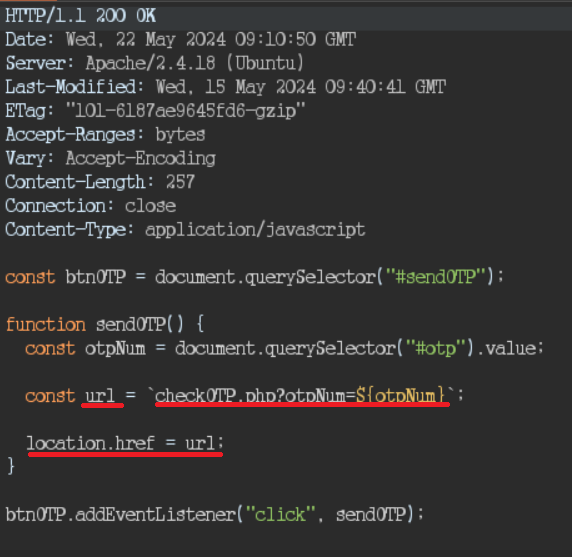This screenshot has height=557, width=572.
Task: Click the "#sendOTP" selector string
Action: [436, 277]
